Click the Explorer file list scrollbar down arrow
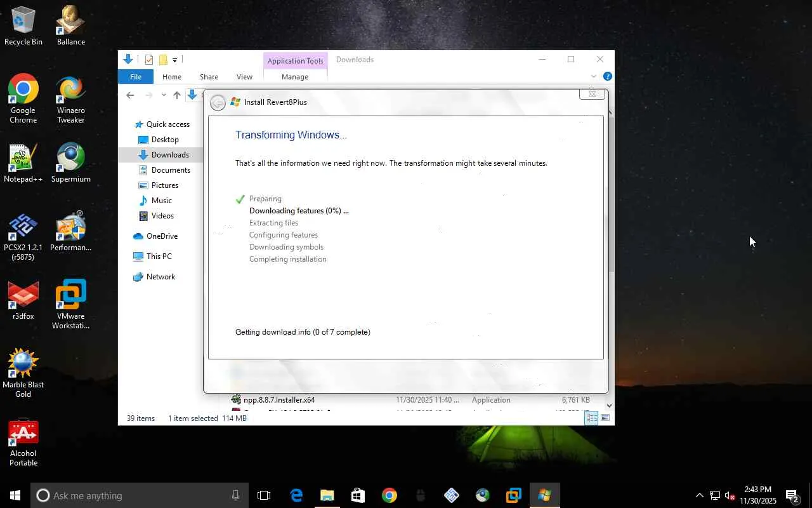This screenshot has height=508, width=812. 610,405
